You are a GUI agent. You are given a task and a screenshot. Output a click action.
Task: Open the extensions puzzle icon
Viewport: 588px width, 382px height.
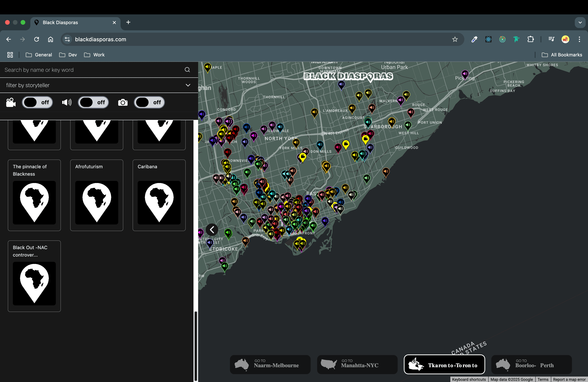530,39
